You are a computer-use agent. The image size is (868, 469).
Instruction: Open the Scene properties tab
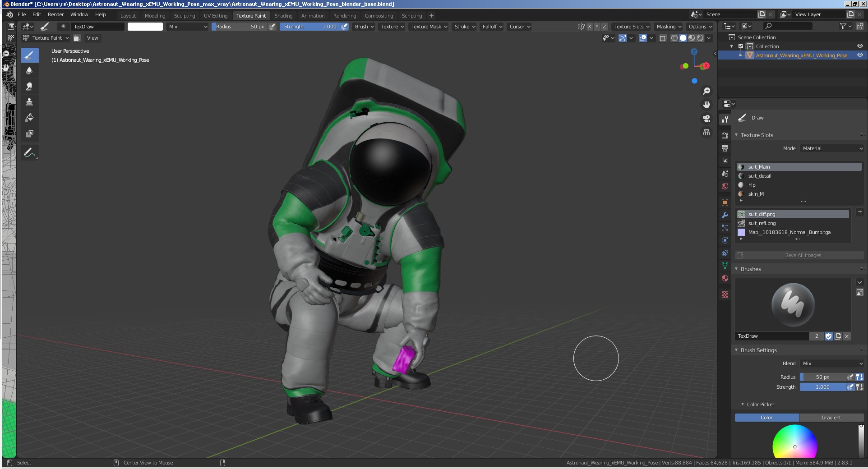[x=725, y=174]
